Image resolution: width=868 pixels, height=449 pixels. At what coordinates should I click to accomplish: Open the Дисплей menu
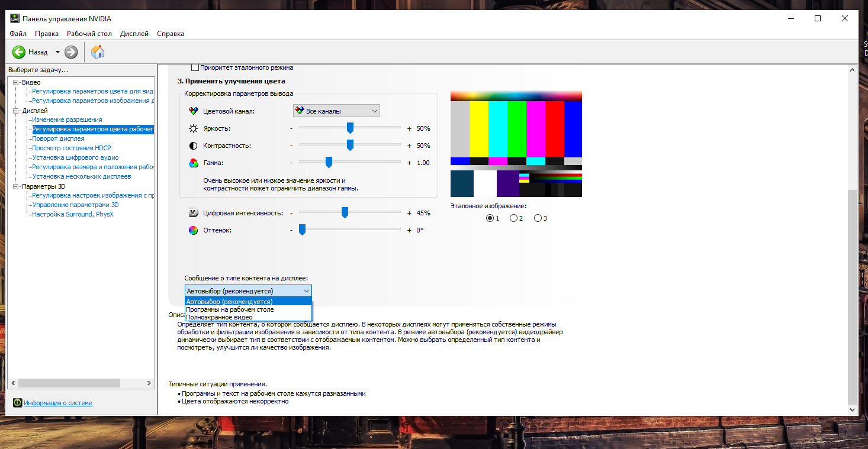[134, 34]
